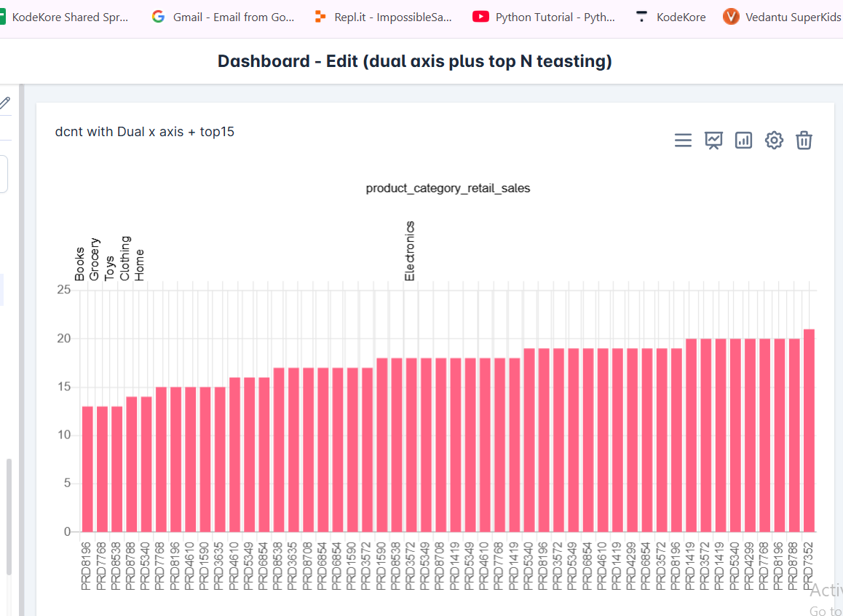Click the tallest bar labeled PRD7352
843x616 pixels.
[809, 430]
